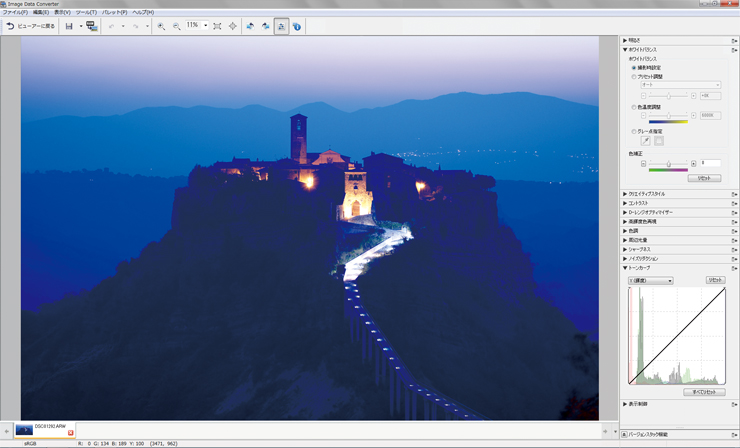Pick the gray point eyedropper tool
The image size is (740, 448).
pyautogui.click(x=645, y=141)
